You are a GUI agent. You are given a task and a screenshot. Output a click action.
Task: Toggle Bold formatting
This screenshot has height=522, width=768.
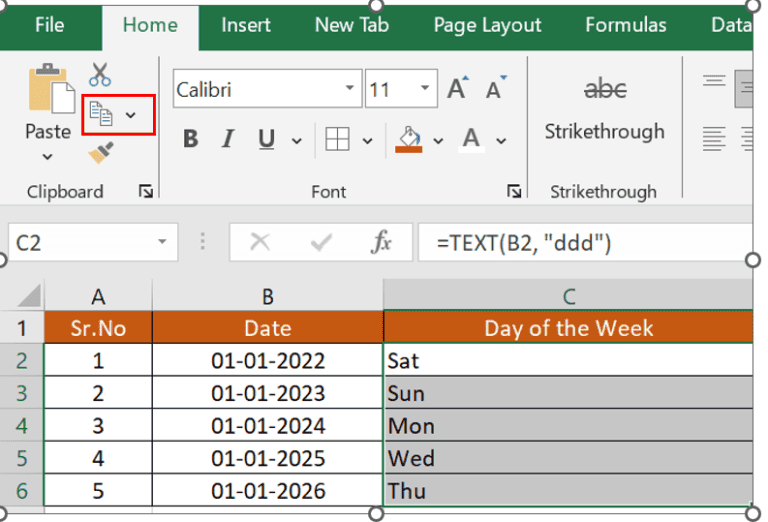click(x=190, y=139)
